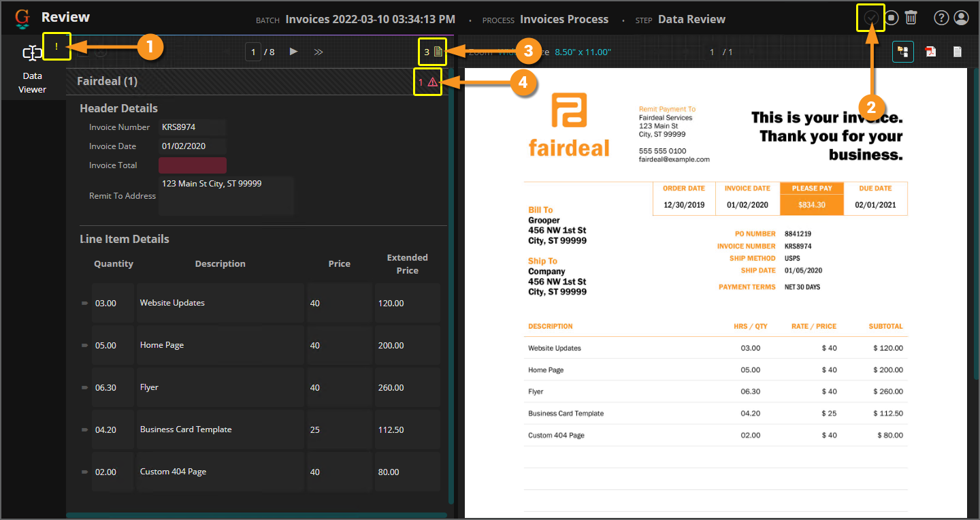The image size is (980, 520).
Task: Click the red PDF view icon
Action: [x=930, y=52]
